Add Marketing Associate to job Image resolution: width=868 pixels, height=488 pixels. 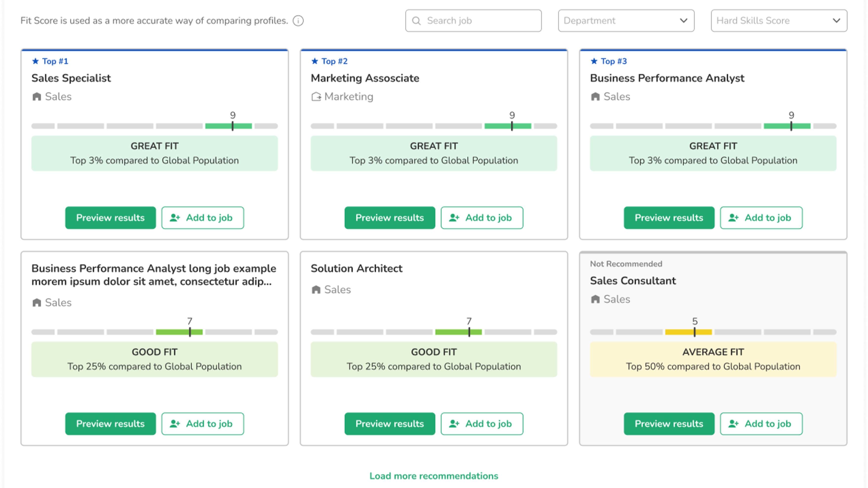481,218
